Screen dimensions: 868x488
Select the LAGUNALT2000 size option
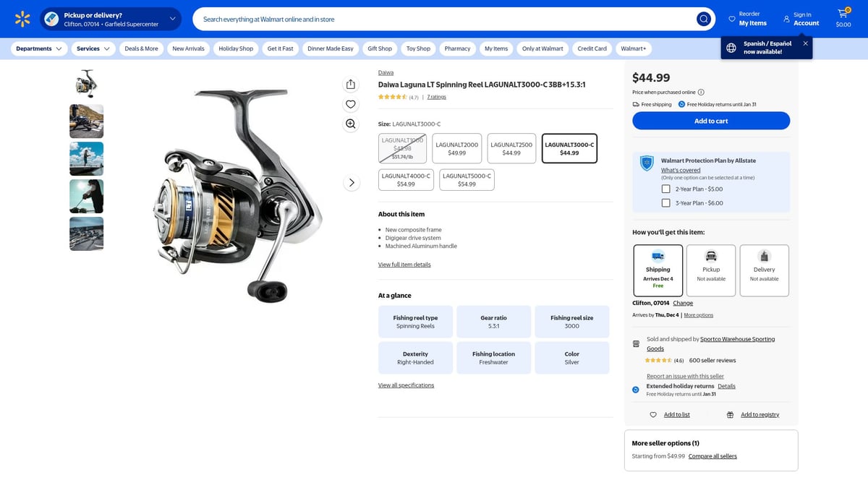[x=456, y=147]
